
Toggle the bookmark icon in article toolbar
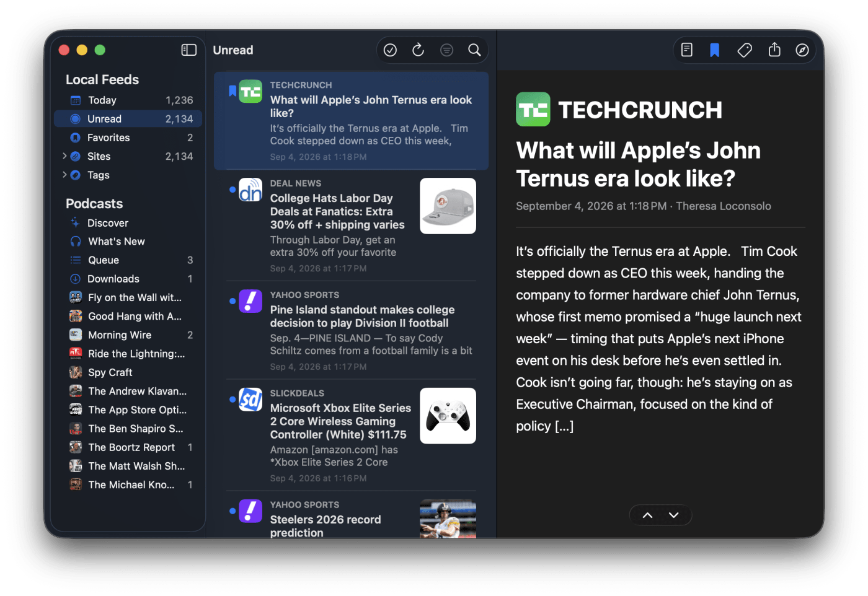tap(715, 50)
